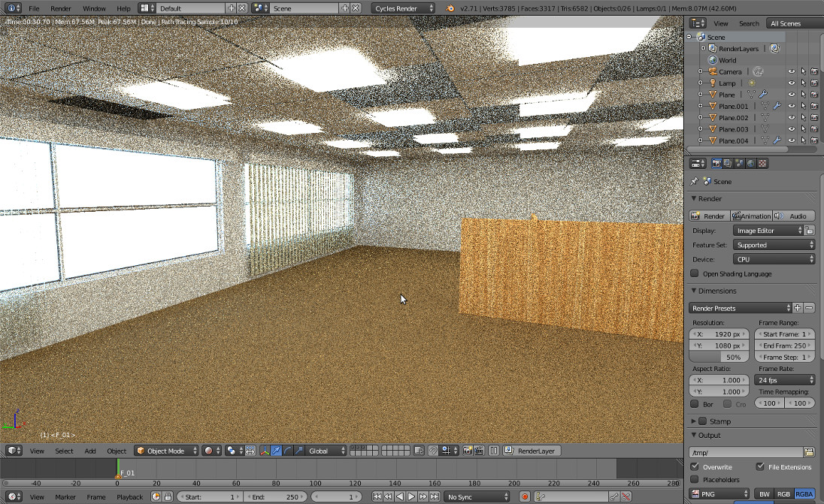Click the OpenGL render animation clapper icon
This screenshot has width=824, height=504.
tap(479, 451)
